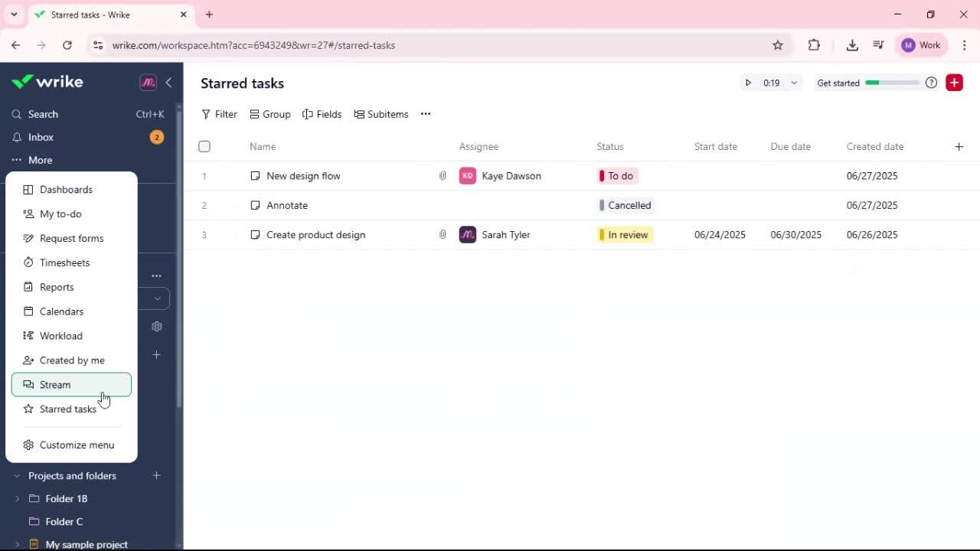The image size is (980, 551).
Task: Click due date 06/30/2025
Action: pyautogui.click(x=795, y=235)
